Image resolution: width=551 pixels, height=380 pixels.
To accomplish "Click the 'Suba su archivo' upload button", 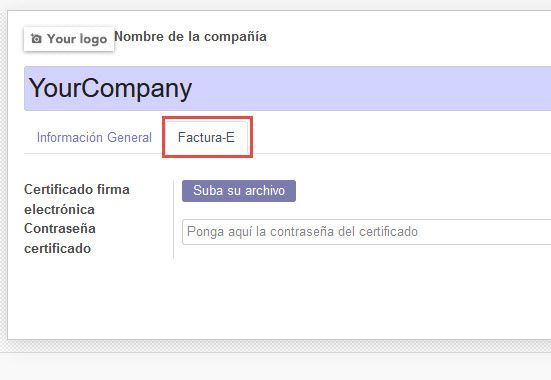I will coord(239,191).
